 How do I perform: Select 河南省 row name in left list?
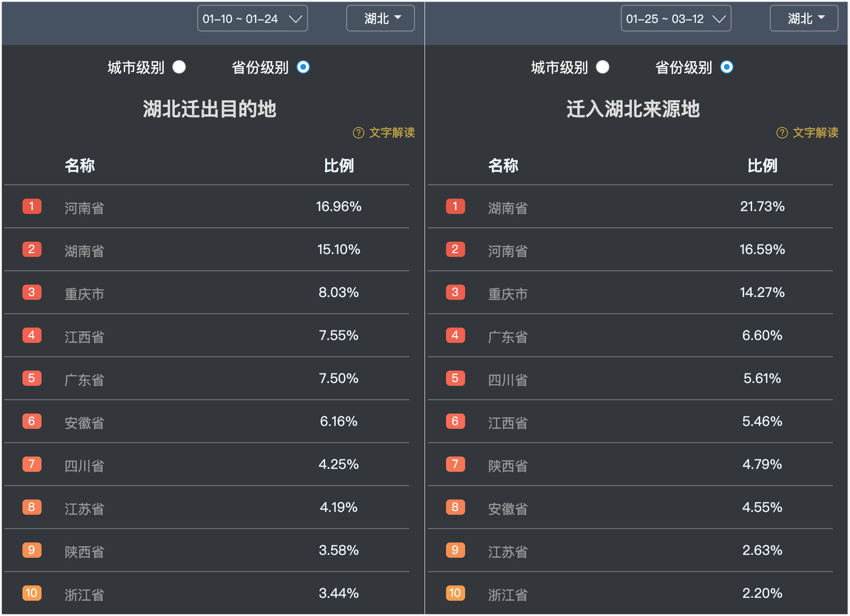click(x=85, y=208)
